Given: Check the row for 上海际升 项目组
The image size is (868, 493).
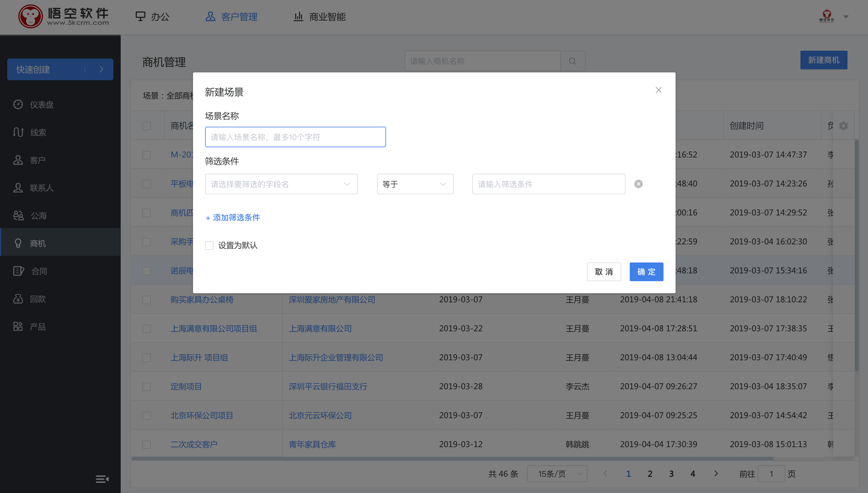Looking at the screenshot, I should coord(147,358).
